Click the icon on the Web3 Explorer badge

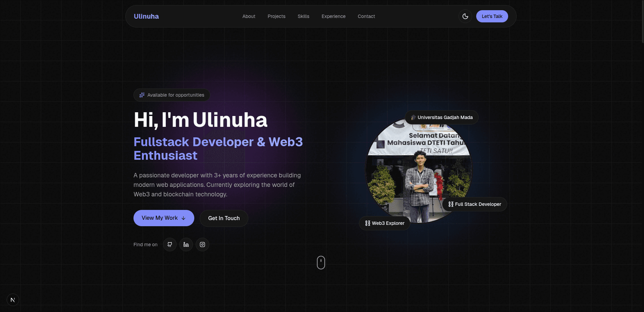click(x=368, y=223)
